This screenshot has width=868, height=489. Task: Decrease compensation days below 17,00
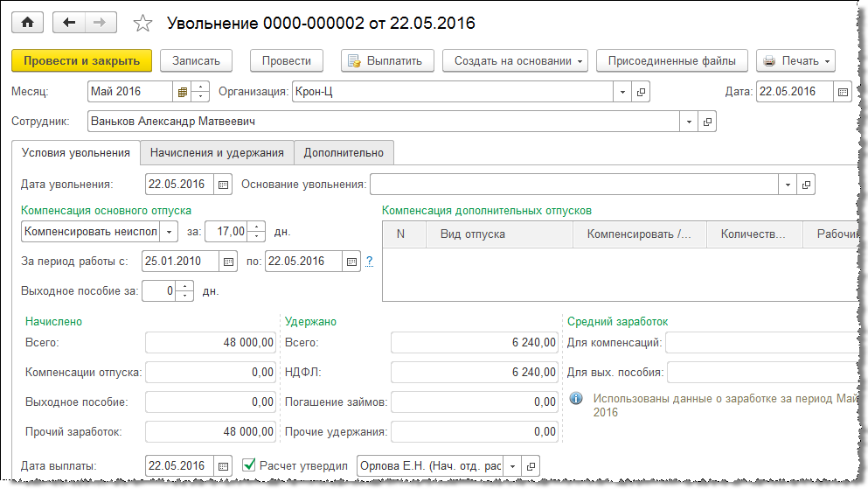point(256,236)
